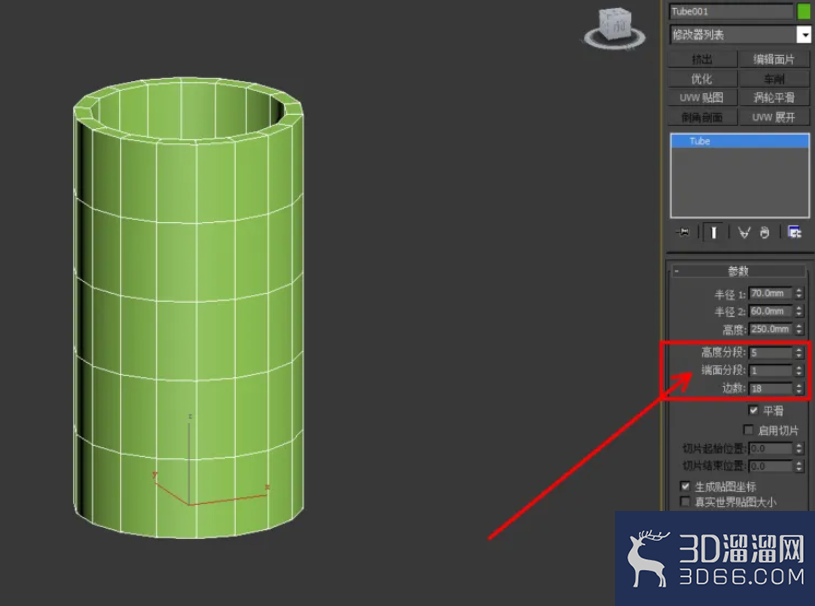Click the 边数 value field
The image size is (815, 606).
[770, 388]
